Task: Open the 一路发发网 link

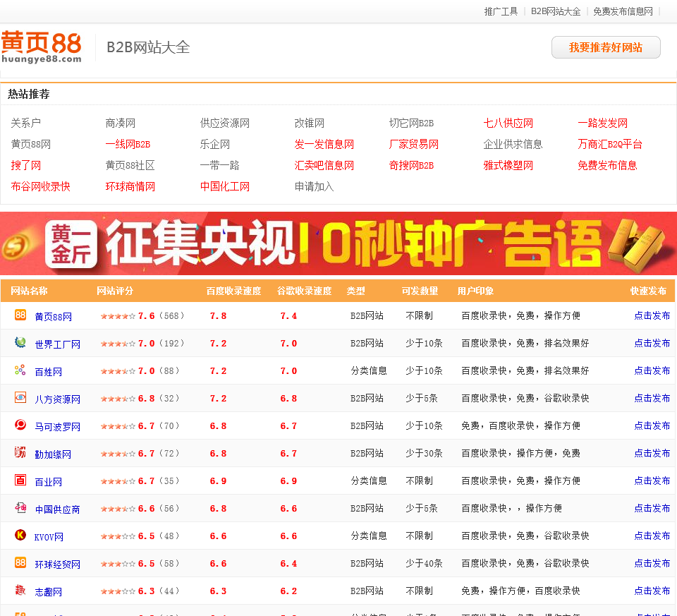Action: (603, 123)
